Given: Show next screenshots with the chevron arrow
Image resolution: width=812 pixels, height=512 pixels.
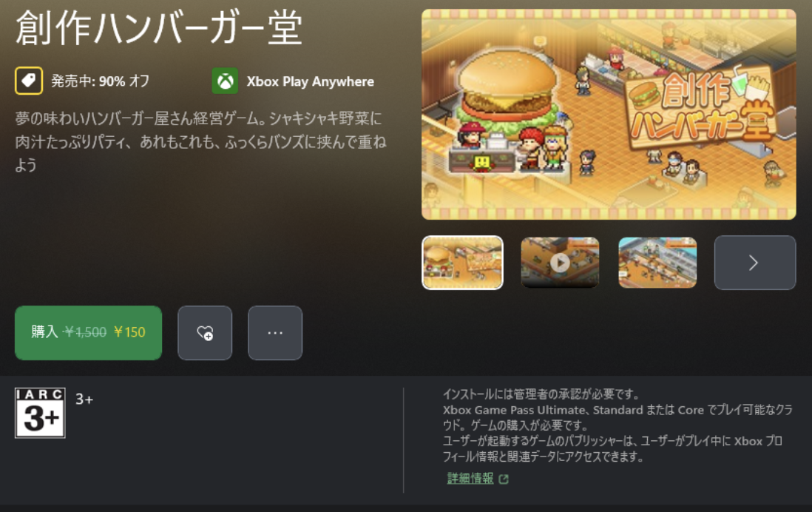Looking at the screenshot, I should [x=754, y=263].
